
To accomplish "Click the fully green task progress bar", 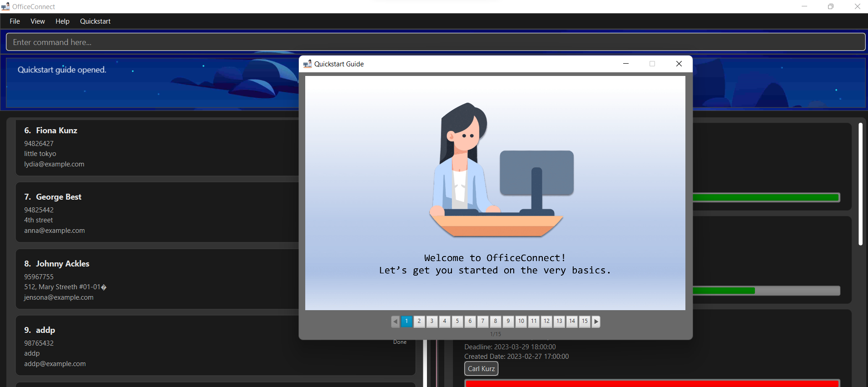I will pos(766,197).
